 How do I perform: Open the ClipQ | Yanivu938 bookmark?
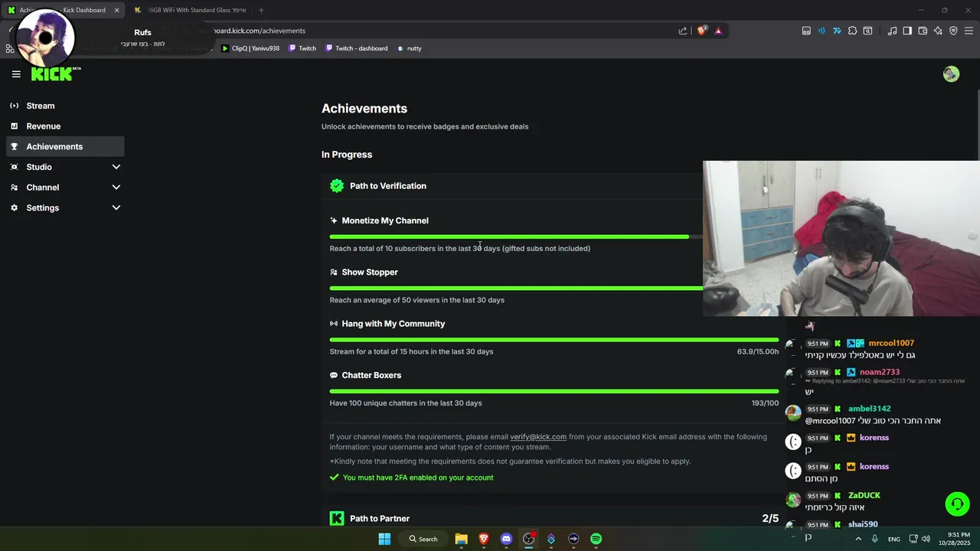[250, 48]
